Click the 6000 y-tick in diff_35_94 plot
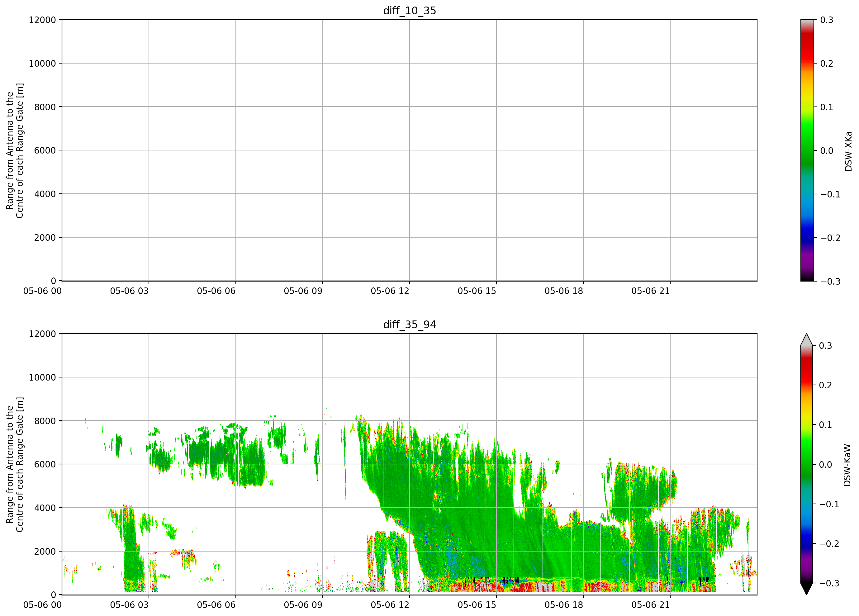859x616 pixels. 45,464
